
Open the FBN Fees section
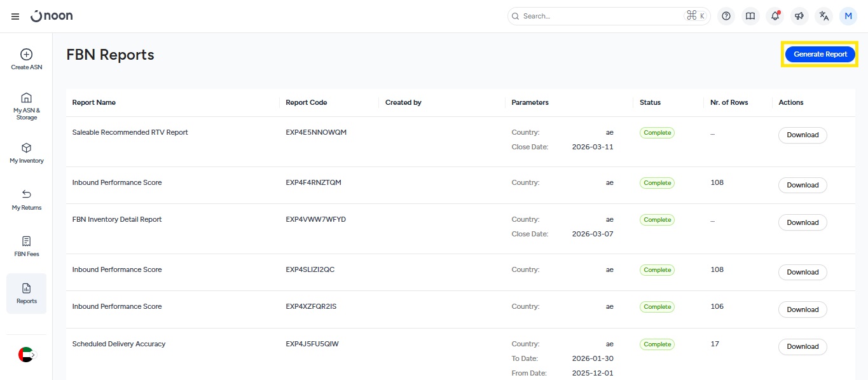pos(27,247)
